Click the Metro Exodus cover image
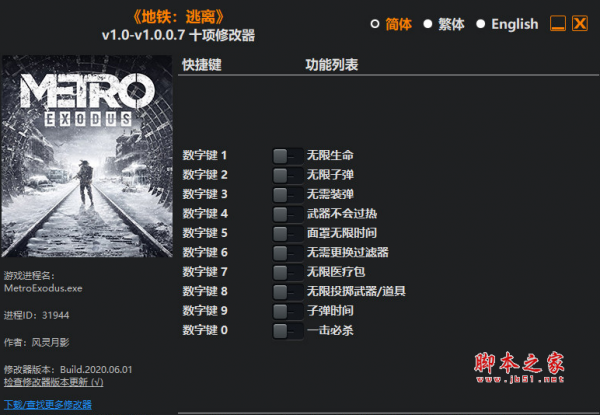 pyautogui.click(x=87, y=156)
